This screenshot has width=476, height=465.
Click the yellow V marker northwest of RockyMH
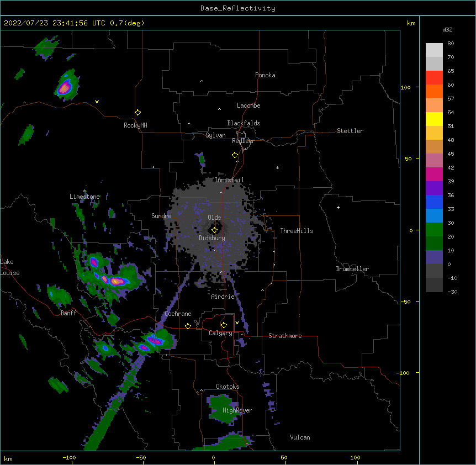coord(97,102)
